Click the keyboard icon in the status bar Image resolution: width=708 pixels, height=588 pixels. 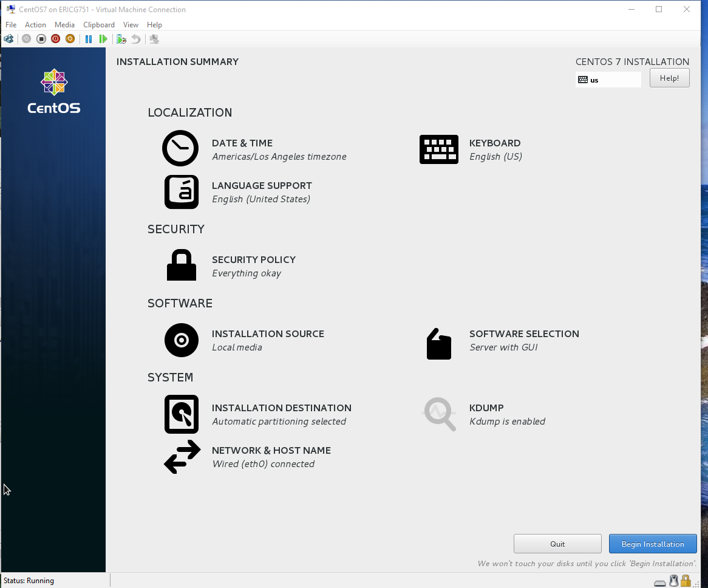pyautogui.click(x=659, y=583)
